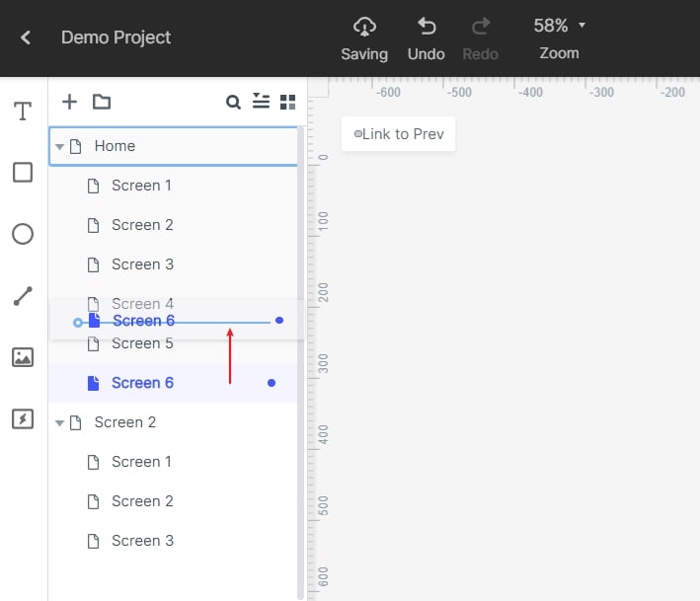Viewport: 700px width, 601px height.
Task: Switch screen list to grid view
Action: coord(287,103)
